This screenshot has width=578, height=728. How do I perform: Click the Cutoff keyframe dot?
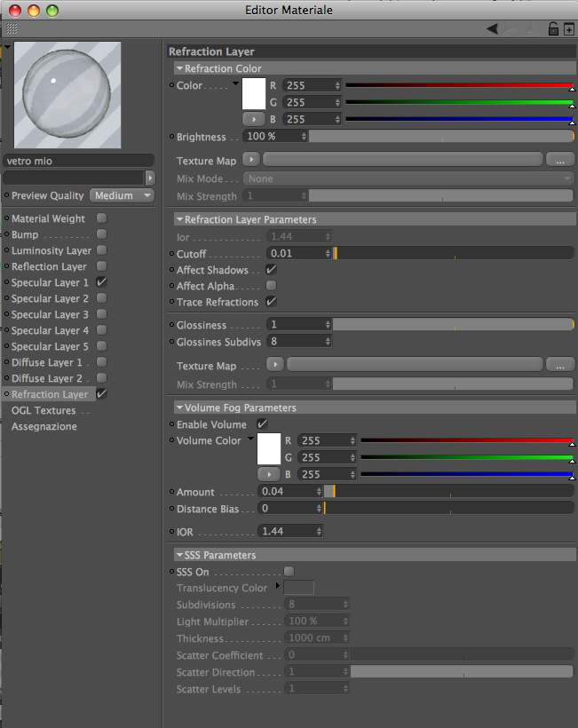coord(171,254)
